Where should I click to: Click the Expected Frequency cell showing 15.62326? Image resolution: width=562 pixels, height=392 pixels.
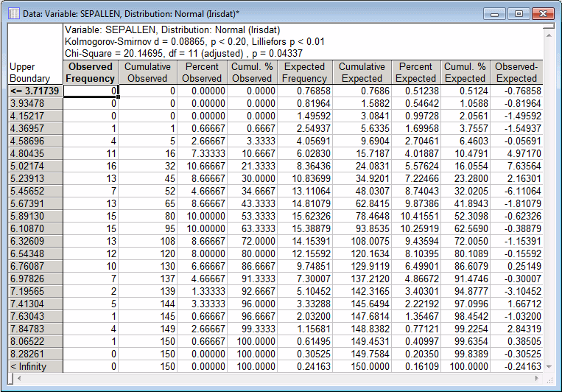click(x=304, y=216)
